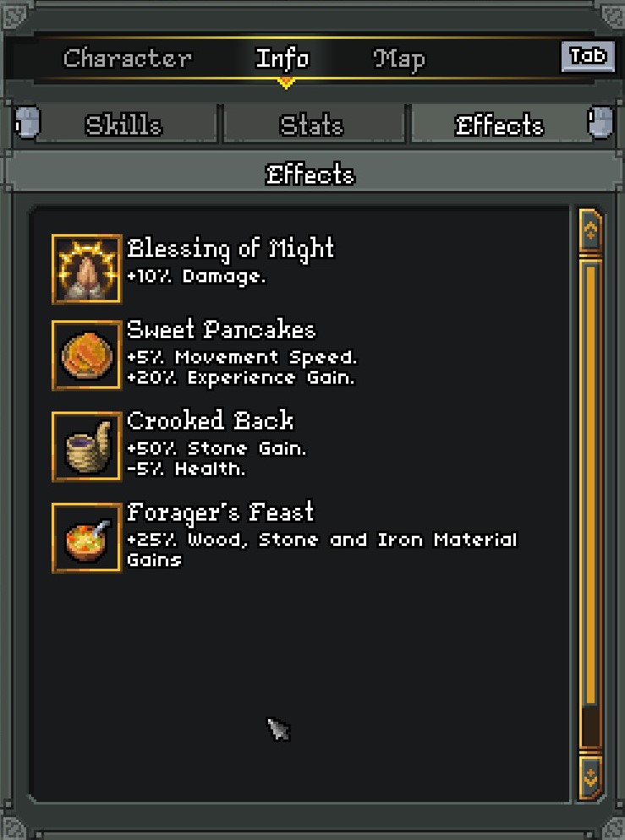
Task: Click the scroll up arrow in effects list
Action: click(590, 231)
